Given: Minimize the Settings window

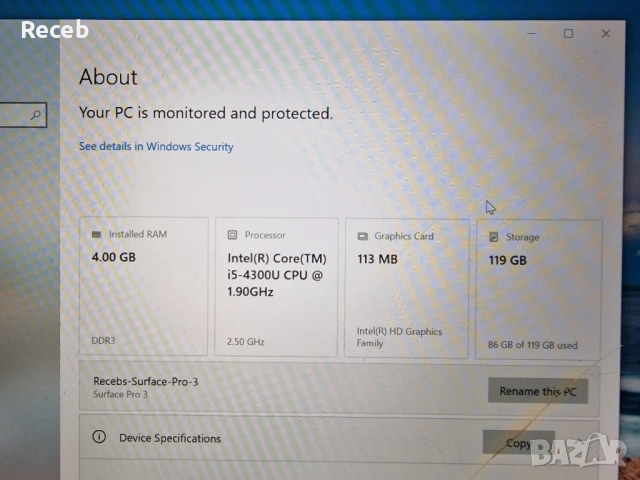Looking at the screenshot, I should [531, 33].
